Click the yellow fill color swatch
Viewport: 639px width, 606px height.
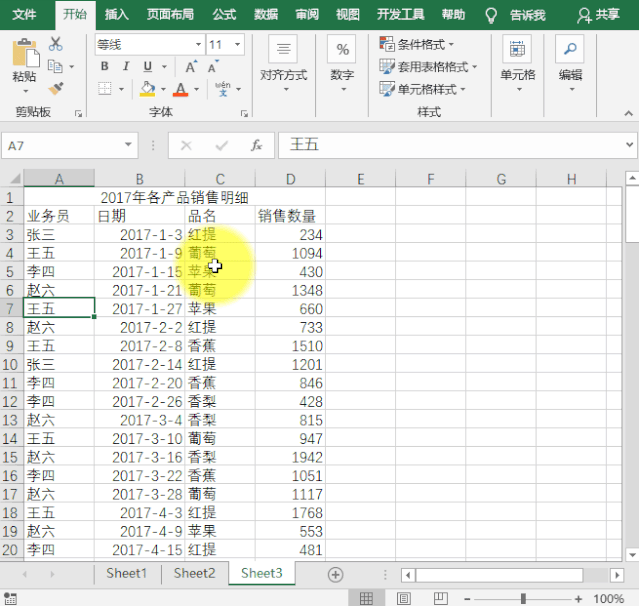148,89
